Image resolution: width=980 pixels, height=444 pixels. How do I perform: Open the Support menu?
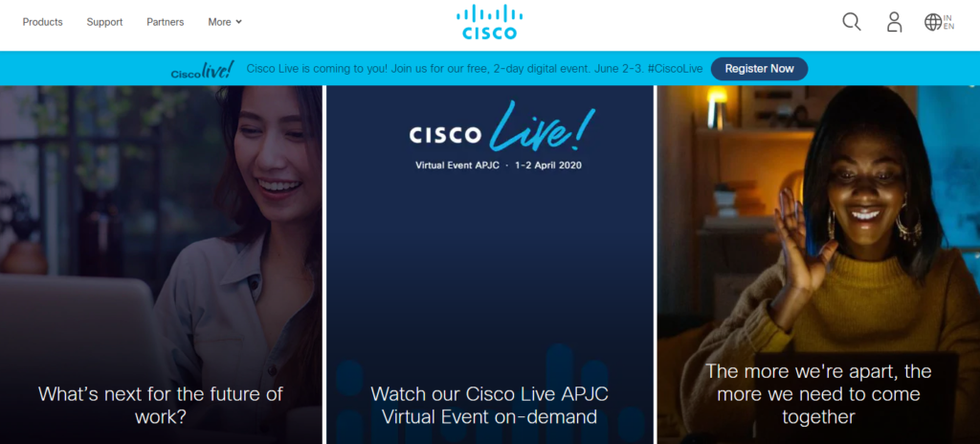click(x=104, y=22)
